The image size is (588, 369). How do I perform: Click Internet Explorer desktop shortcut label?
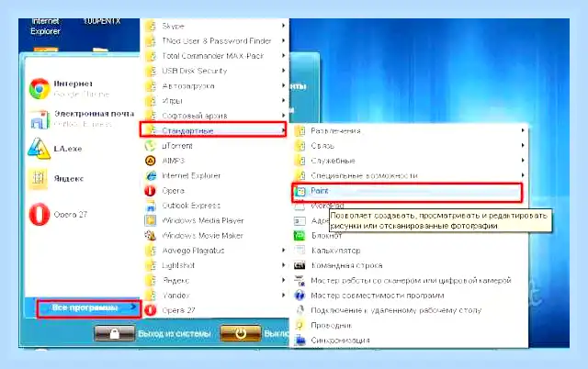[x=45, y=27]
